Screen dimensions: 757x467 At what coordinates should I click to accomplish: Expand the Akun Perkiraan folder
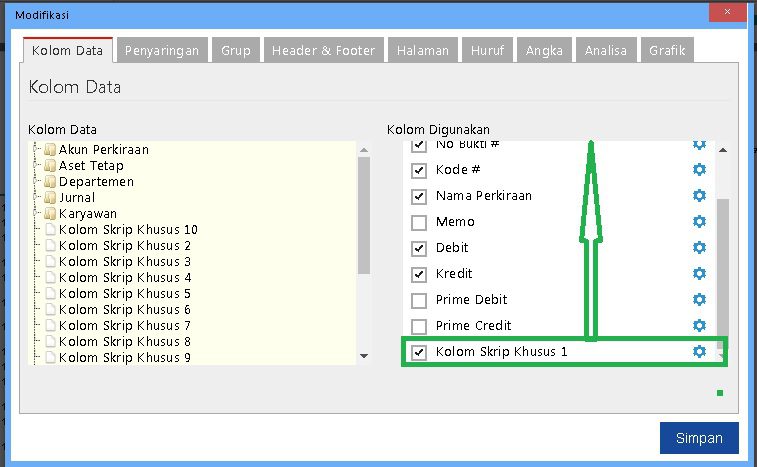coord(37,150)
